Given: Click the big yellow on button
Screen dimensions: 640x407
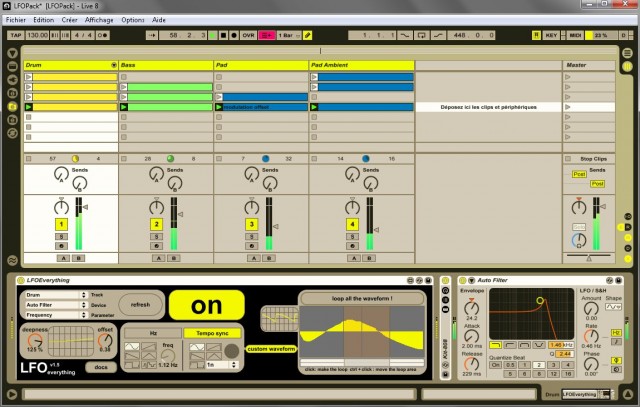Looking at the screenshot, I should coord(204,304).
